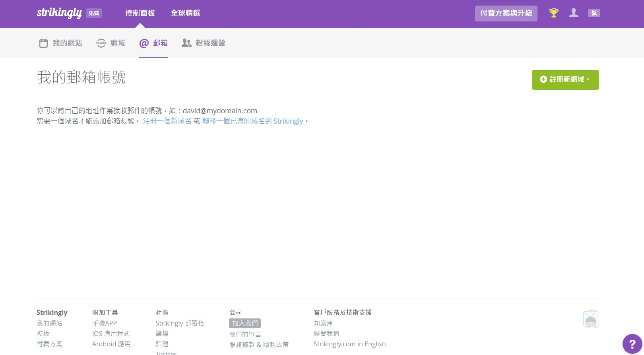Open the 粉絲運營 tab

[204, 43]
